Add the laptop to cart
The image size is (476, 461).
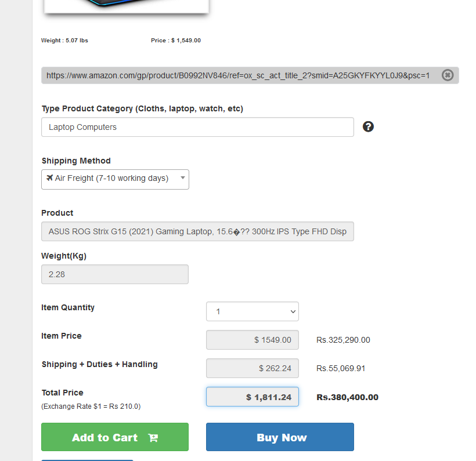(x=115, y=437)
